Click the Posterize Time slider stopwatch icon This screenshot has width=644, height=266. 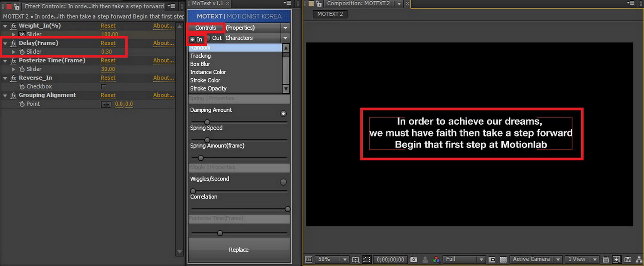click(x=22, y=69)
